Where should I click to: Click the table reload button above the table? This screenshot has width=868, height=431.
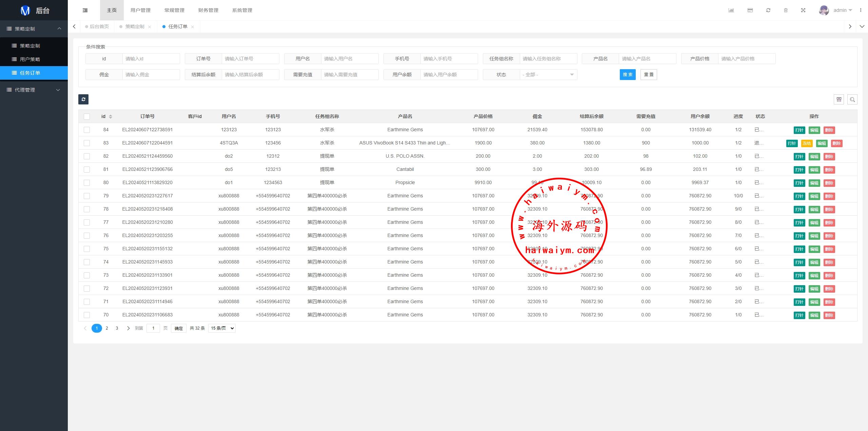click(x=83, y=99)
